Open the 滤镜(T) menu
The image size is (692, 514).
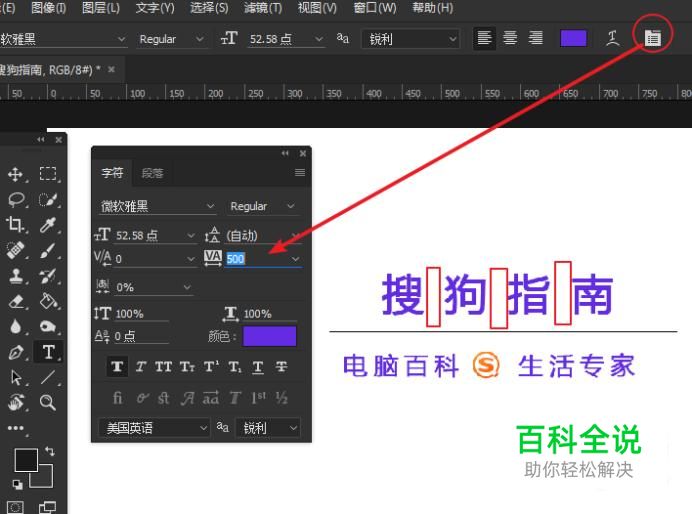pyautogui.click(x=263, y=8)
